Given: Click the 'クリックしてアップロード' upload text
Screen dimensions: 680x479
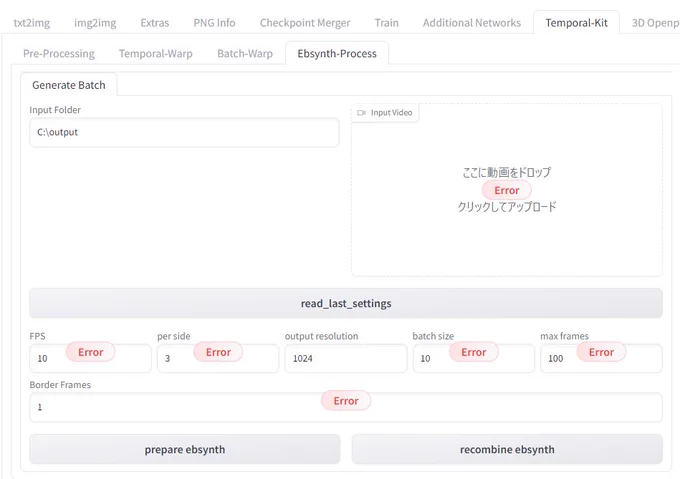Looking at the screenshot, I should click(x=507, y=207).
